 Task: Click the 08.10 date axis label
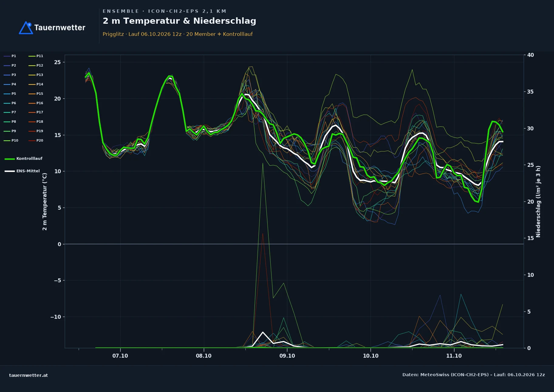204,356
